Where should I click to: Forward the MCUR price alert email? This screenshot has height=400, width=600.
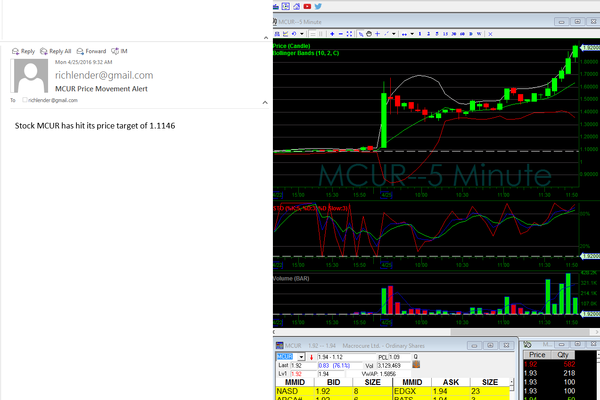click(92, 51)
